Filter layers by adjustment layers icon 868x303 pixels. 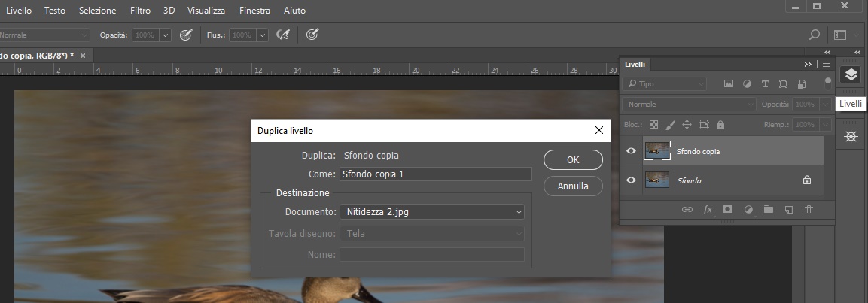(747, 84)
